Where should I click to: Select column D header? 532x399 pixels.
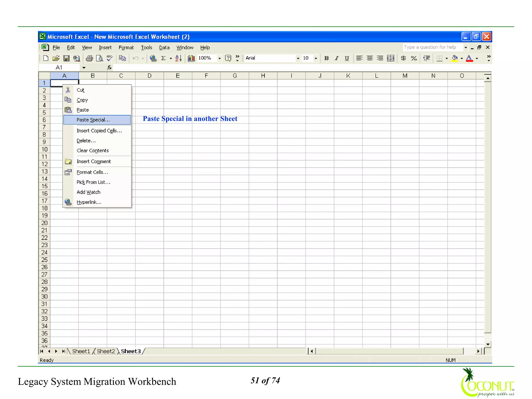149,76
